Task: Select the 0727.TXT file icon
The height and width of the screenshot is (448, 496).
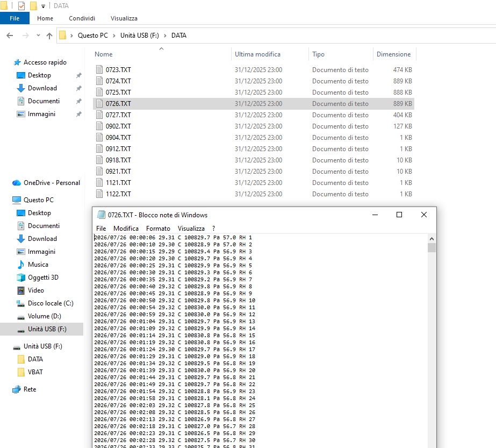Action: pos(99,115)
